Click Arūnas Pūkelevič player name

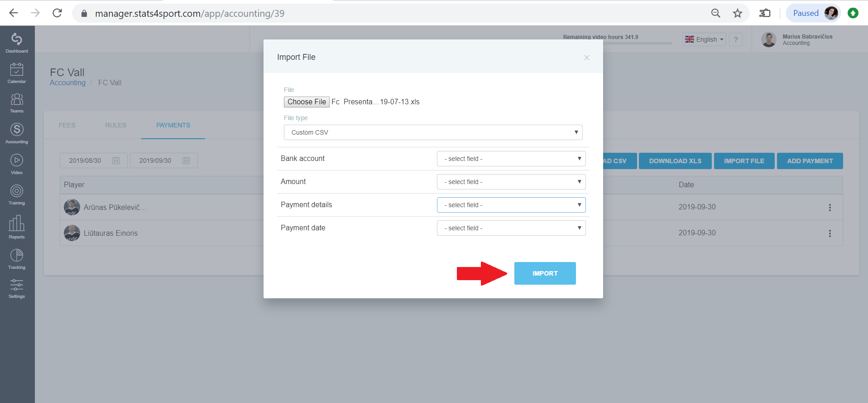[x=115, y=207]
